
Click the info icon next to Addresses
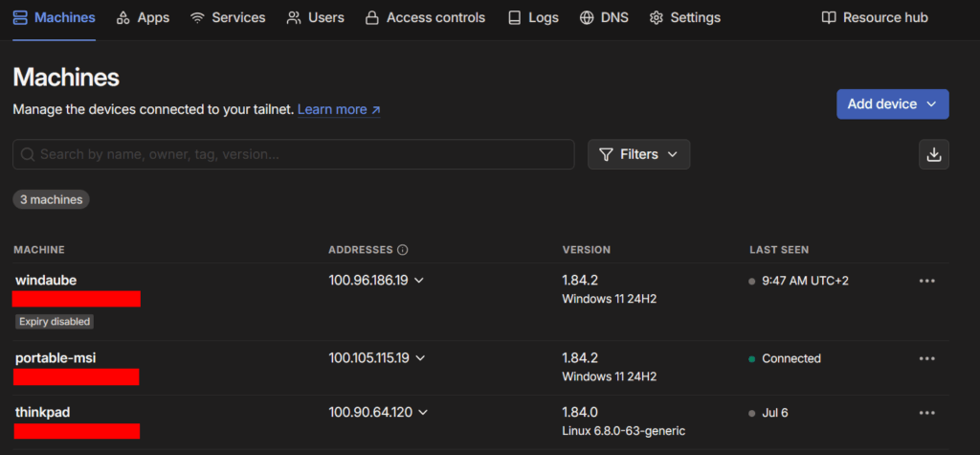[403, 250]
